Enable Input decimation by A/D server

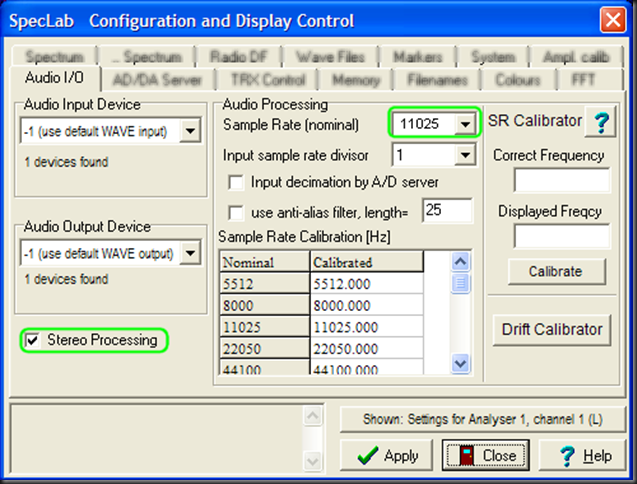(x=236, y=182)
